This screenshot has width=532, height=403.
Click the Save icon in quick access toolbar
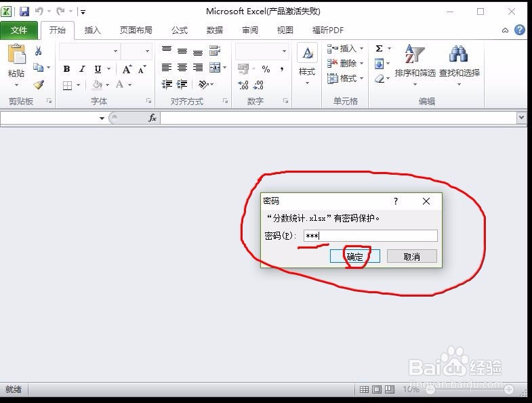point(24,12)
